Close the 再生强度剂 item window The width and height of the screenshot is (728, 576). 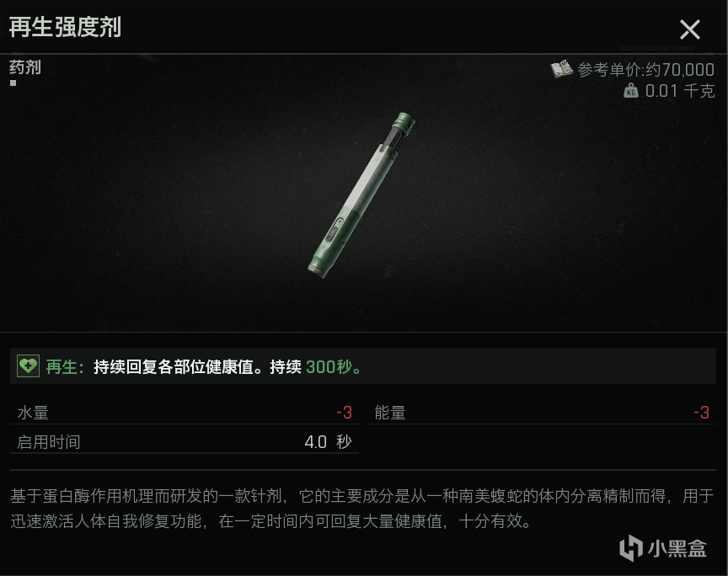[x=689, y=29]
